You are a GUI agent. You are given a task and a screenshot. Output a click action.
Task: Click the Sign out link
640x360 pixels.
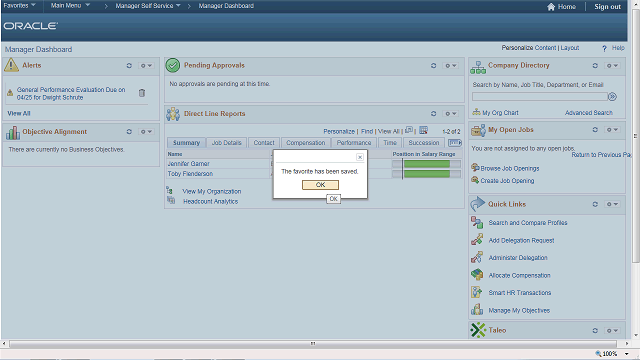607,7
